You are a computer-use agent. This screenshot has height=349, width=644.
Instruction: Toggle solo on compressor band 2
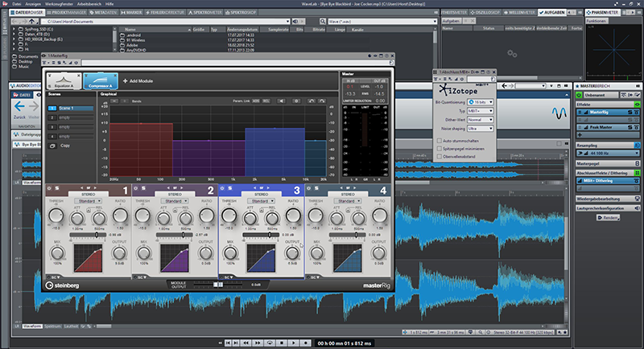click(144, 188)
